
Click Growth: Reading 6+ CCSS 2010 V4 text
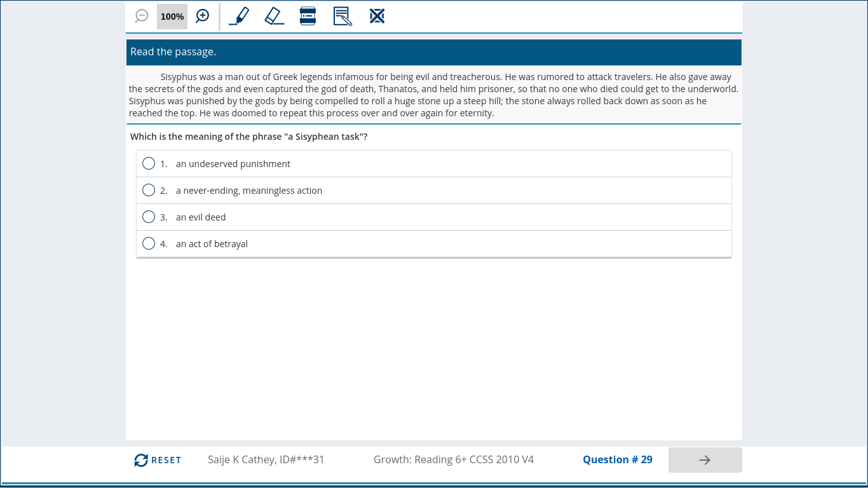pyautogui.click(x=454, y=459)
